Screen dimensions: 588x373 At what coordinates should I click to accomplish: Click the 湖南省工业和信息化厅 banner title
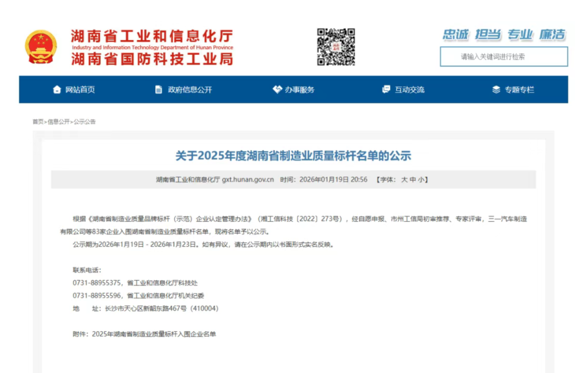(151, 34)
